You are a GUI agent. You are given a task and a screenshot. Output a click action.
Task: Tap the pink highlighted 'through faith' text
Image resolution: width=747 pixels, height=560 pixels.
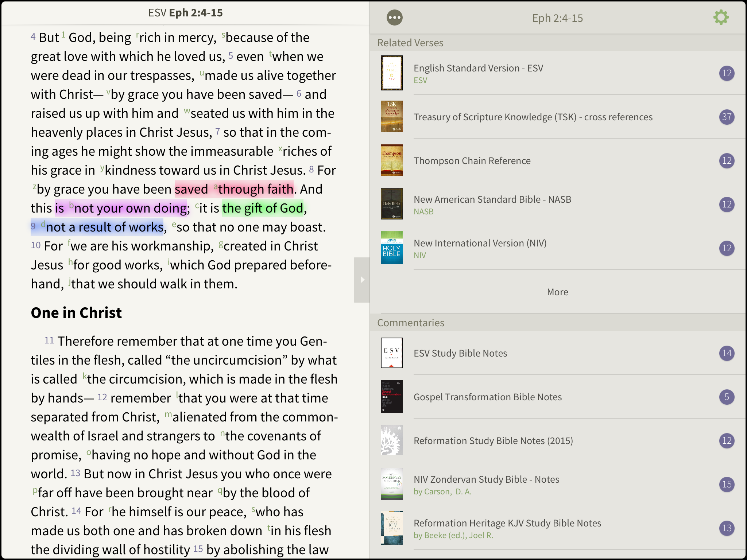click(x=255, y=189)
